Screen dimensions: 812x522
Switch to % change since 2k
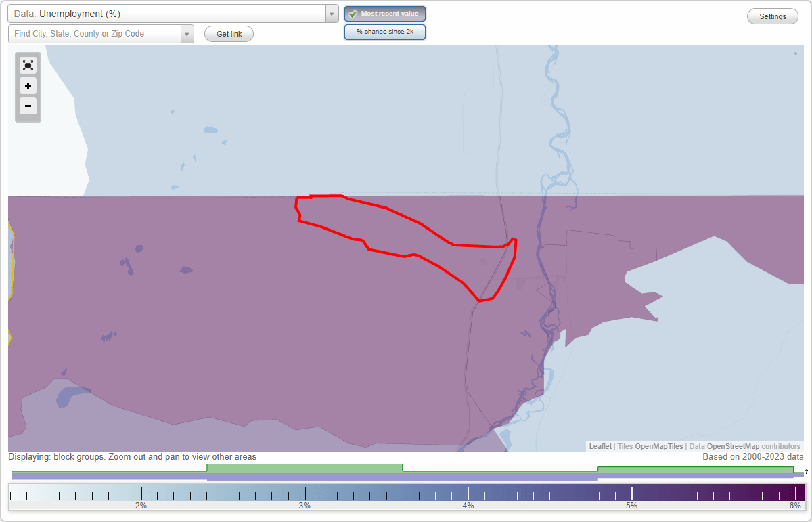click(385, 32)
